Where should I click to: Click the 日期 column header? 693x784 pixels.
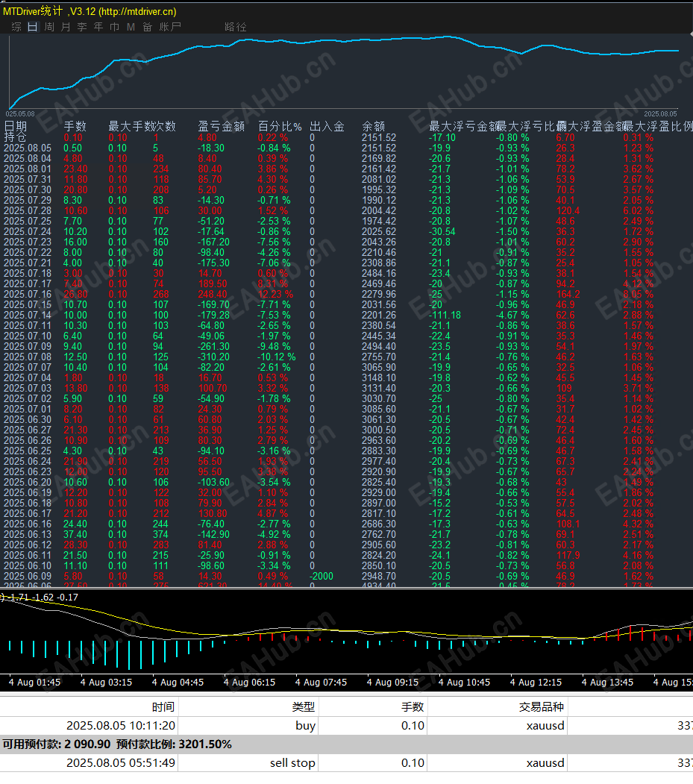pos(16,126)
